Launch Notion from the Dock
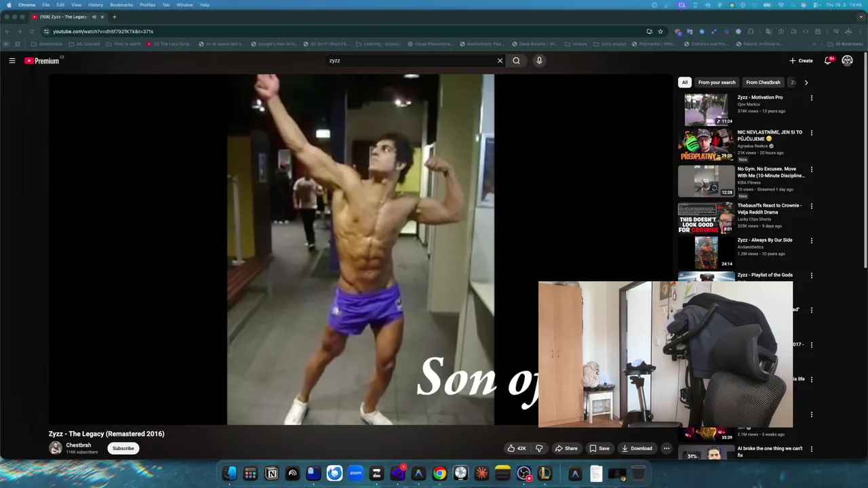 tap(271, 473)
